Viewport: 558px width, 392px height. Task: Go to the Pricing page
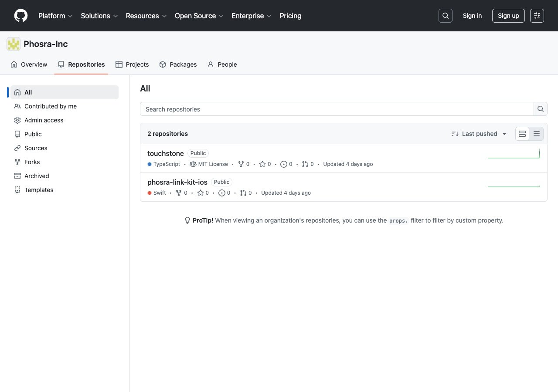290,16
